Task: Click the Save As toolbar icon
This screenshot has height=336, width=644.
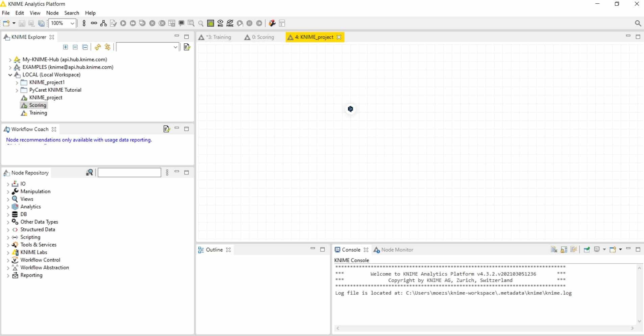Action: pyautogui.click(x=31, y=23)
